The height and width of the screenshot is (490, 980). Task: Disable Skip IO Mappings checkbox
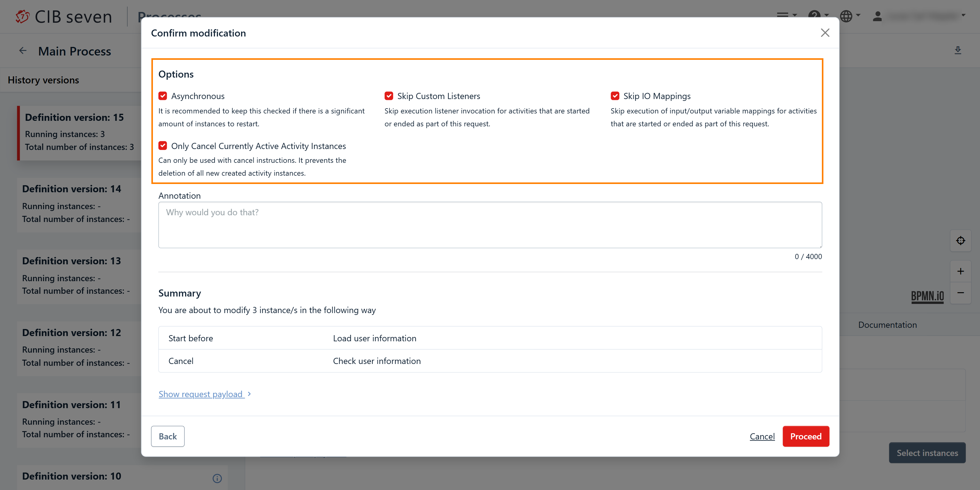point(615,96)
